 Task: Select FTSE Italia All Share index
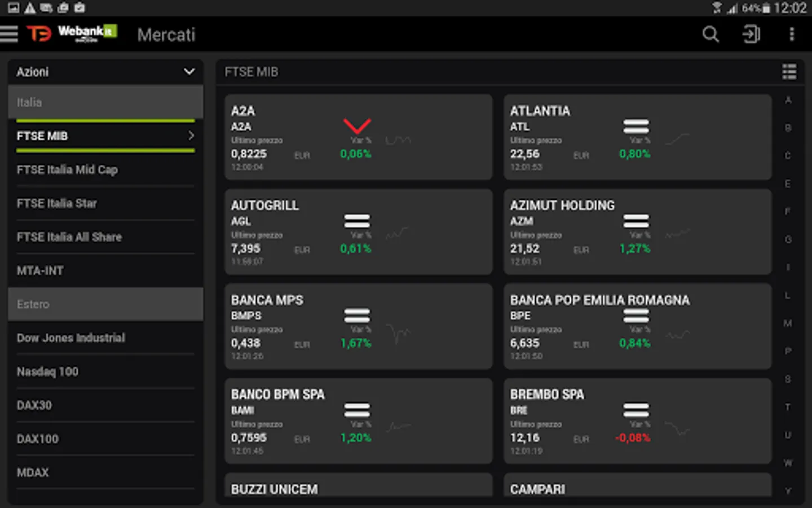[69, 237]
